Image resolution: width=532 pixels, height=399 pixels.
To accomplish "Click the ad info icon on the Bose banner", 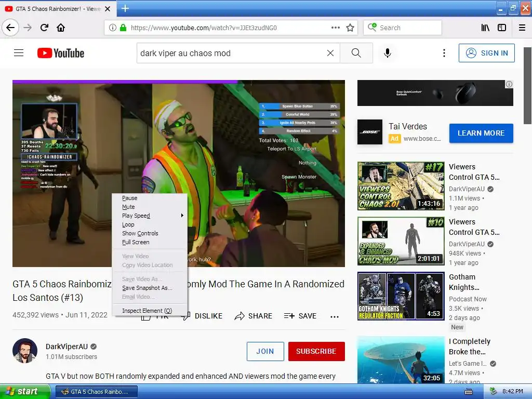I will pos(509,84).
